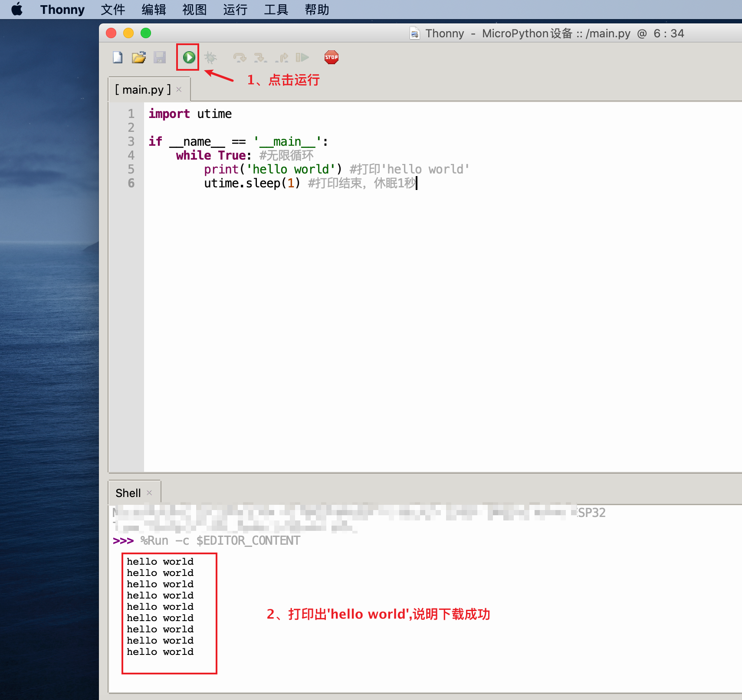Click the document icon in the title bar
Viewport: 742px width, 700px height.
pos(415,33)
